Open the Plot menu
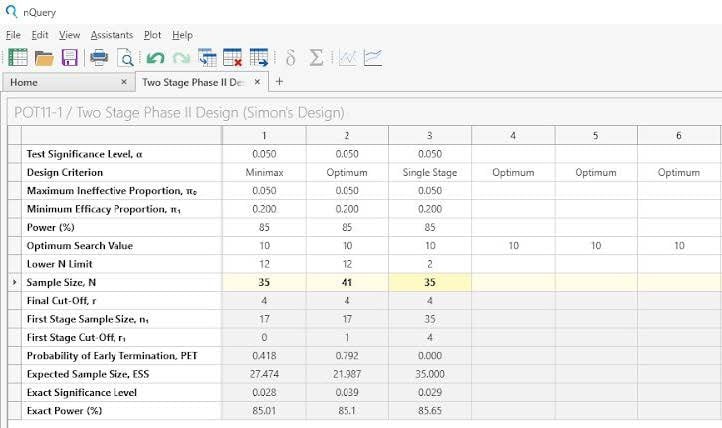 (x=152, y=35)
